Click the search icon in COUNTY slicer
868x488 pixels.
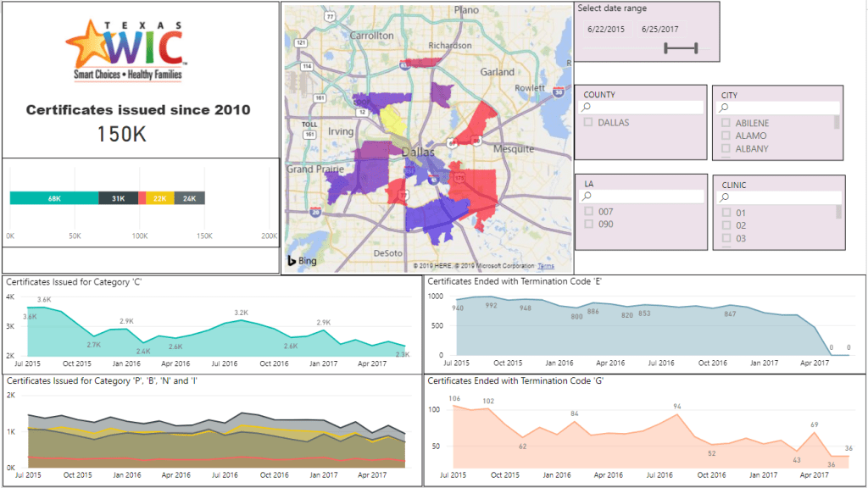coord(584,108)
